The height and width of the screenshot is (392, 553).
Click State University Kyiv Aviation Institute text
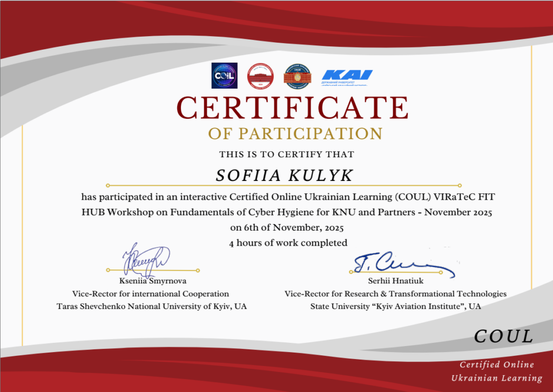395,306
